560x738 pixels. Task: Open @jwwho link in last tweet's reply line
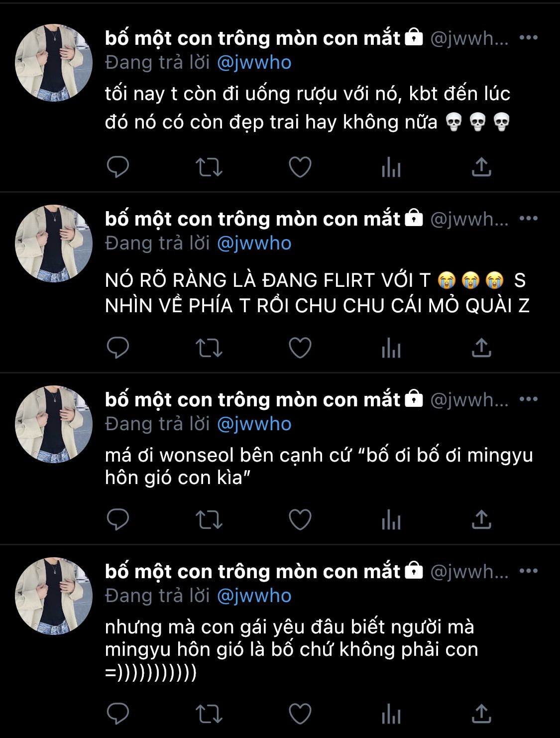(254, 596)
